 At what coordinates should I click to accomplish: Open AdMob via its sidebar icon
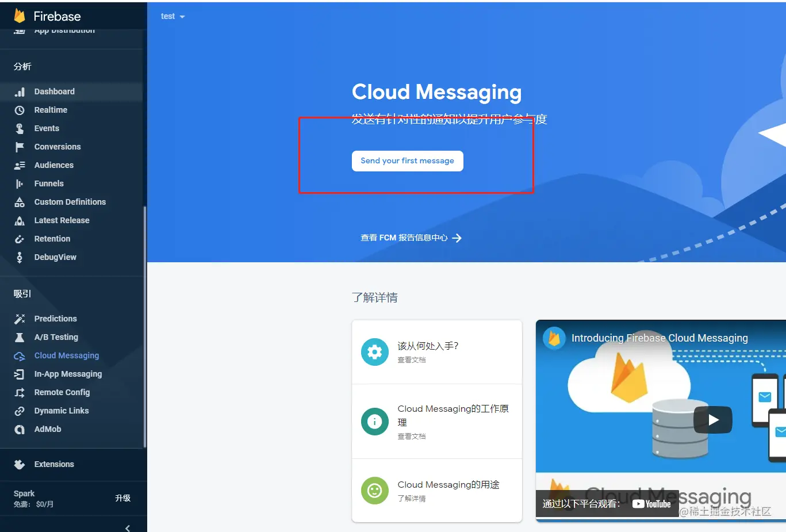pos(20,429)
